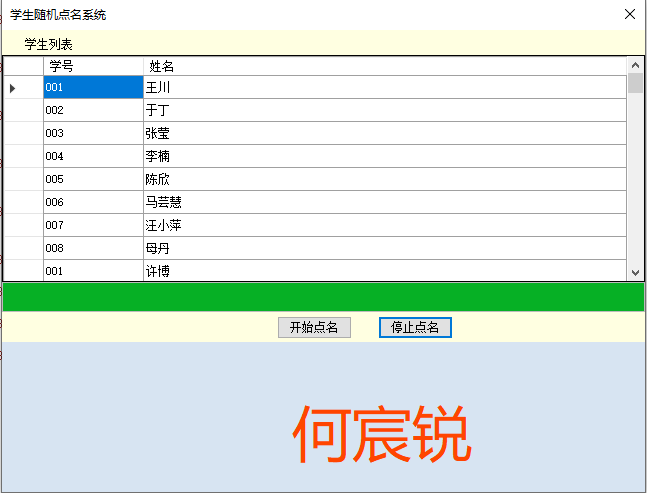The width and height of the screenshot is (647, 493).
Task: Click the scroll down arrow of student list
Action: coord(635,273)
